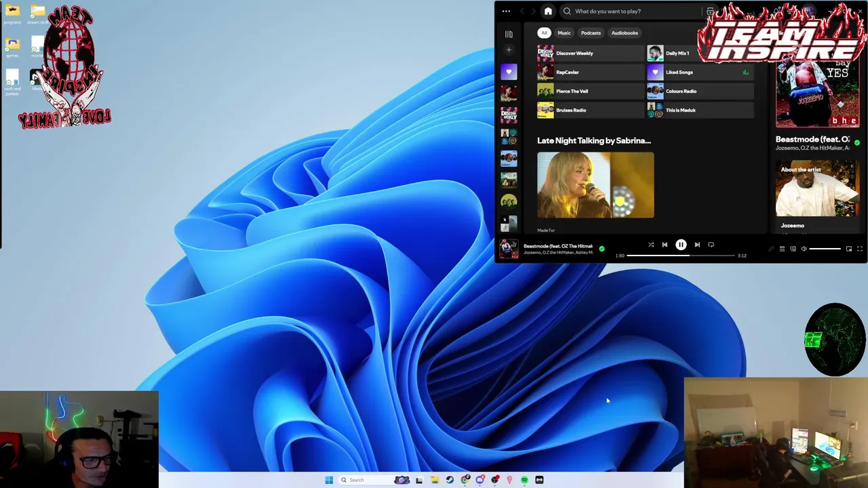Viewport: 868px width, 488px height.
Task: Open the RapCaviar shortcut card
Action: tap(590, 72)
